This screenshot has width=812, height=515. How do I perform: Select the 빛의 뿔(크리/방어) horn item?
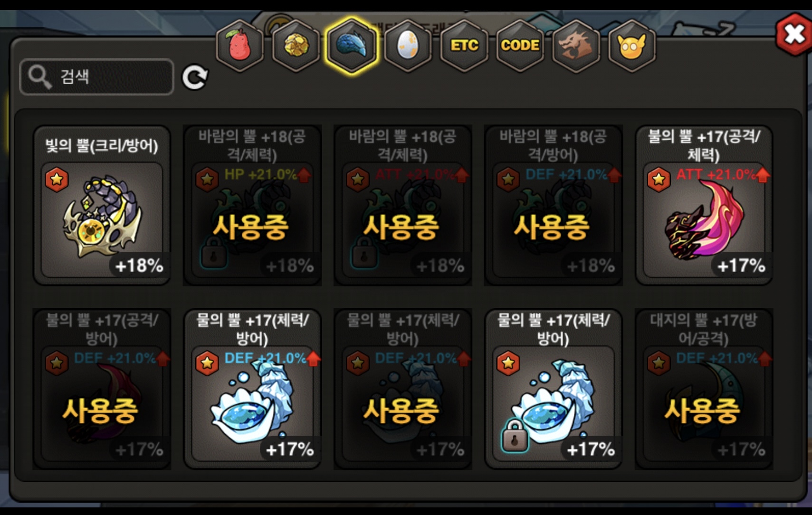[102, 205]
